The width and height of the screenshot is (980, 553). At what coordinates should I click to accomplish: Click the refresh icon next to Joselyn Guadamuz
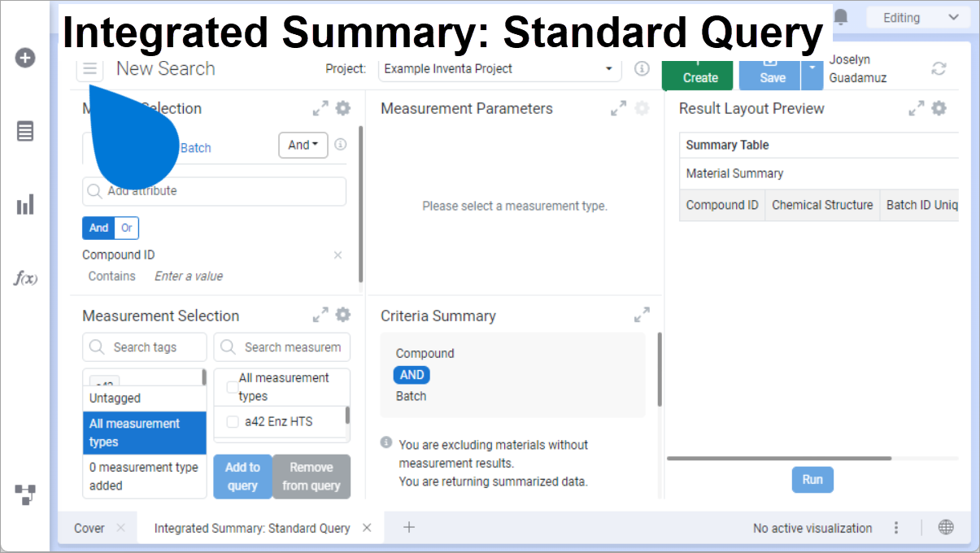point(939,69)
